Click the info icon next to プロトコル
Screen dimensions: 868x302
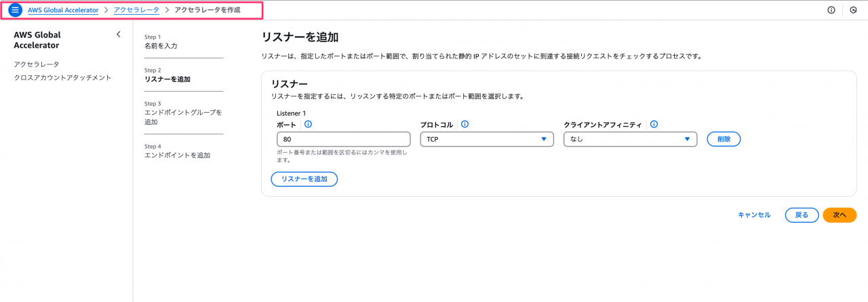coord(465,124)
